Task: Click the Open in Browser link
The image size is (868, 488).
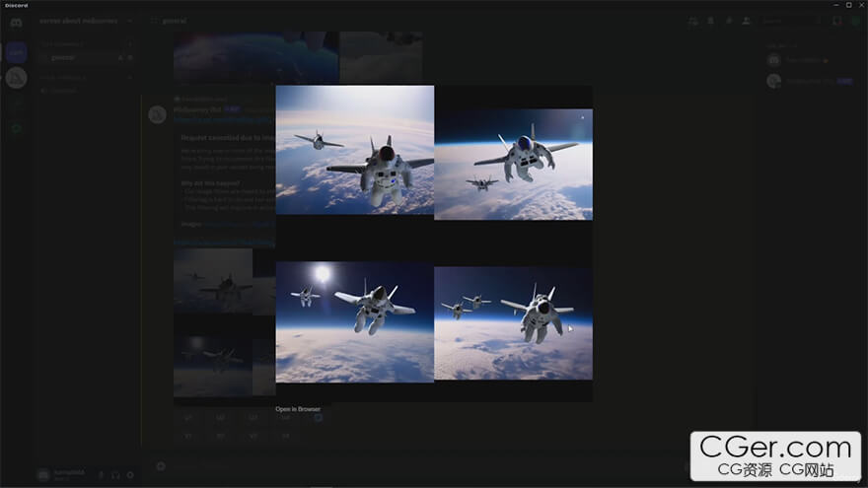Action: click(x=297, y=409)
